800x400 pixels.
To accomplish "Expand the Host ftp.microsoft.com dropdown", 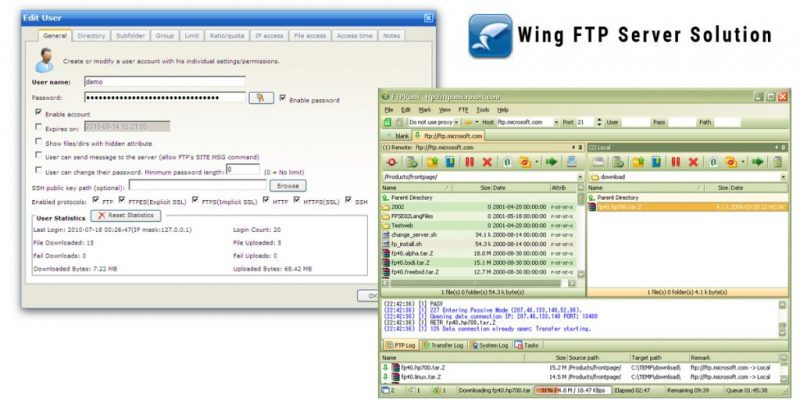I will [x=556, y=122].
